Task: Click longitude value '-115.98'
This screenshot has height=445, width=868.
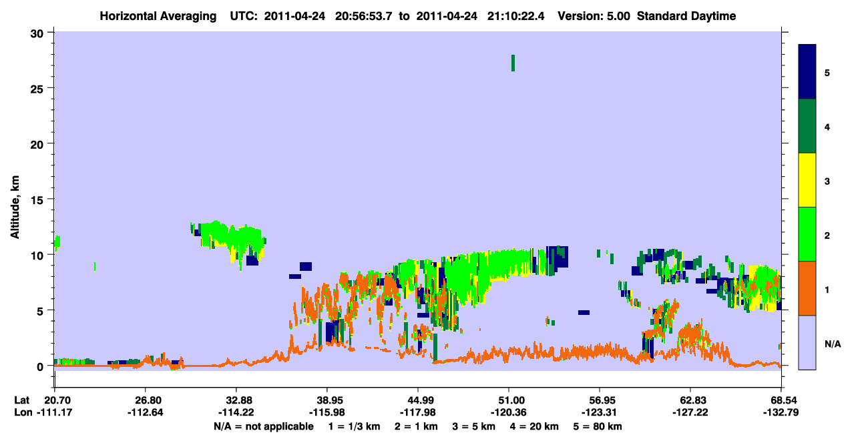Action: click(x=327, y=412)
